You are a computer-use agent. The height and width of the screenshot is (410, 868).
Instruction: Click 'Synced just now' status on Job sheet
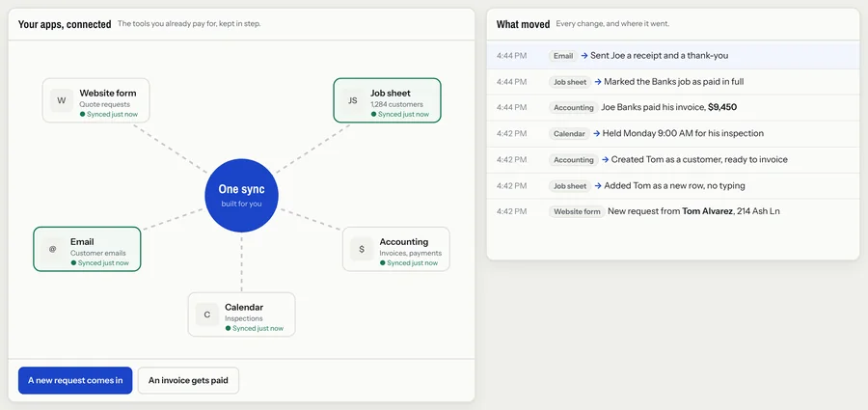(x=399, y=114)
